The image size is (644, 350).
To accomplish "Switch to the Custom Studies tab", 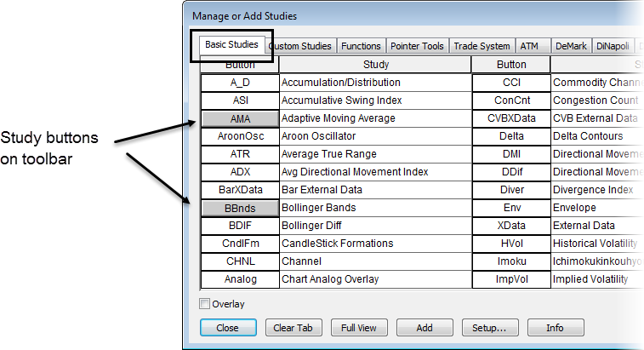I will click(301, 46).
